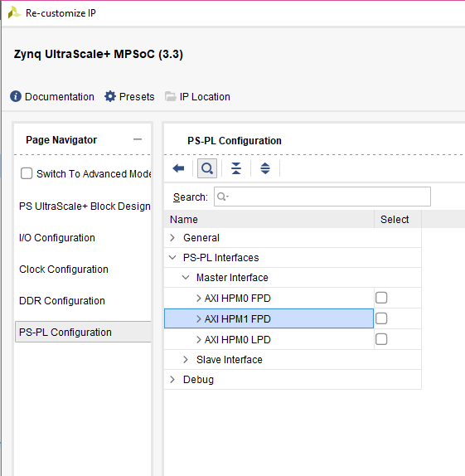Expand the Slave Interface node
The width and height of the screenshot is (465, 476).
[x=186, y=360]
